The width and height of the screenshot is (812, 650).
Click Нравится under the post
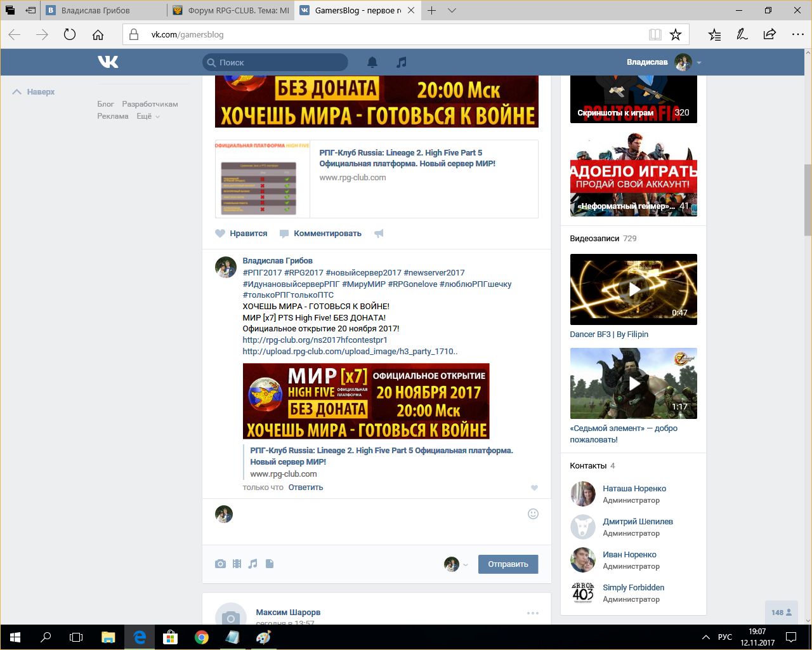241,234
